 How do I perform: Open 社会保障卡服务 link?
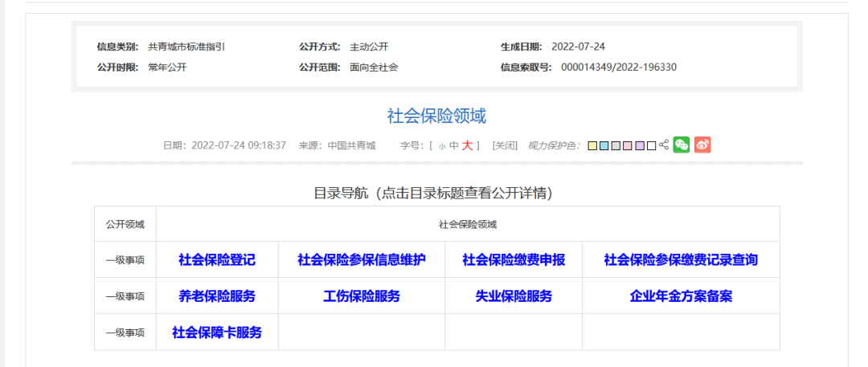[217, 332]
